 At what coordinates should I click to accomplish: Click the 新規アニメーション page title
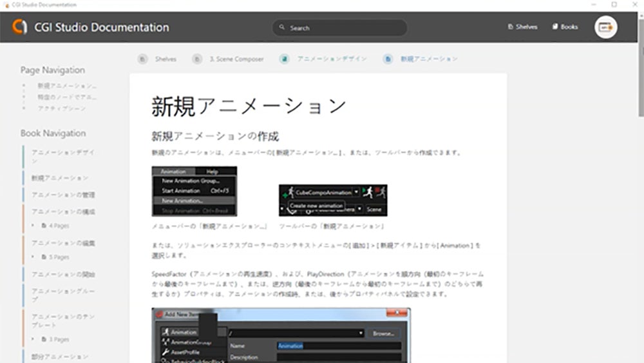pyautogui.click(x=249, y=106)
